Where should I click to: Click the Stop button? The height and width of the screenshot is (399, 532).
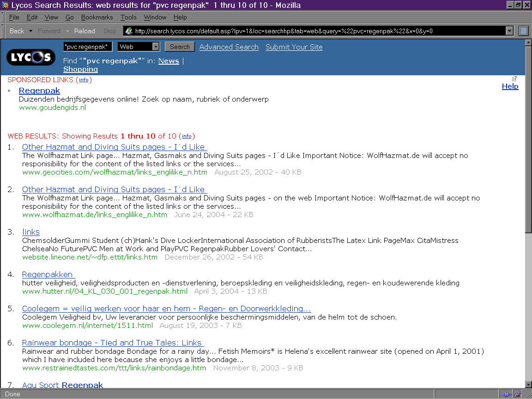click(x=109, y=31)
